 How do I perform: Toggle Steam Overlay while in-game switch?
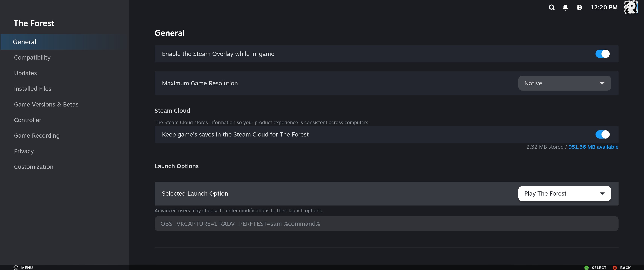[602, 54]
